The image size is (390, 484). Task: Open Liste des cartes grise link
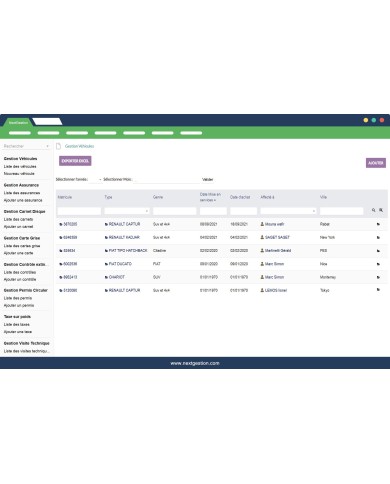tap(22, 246)
